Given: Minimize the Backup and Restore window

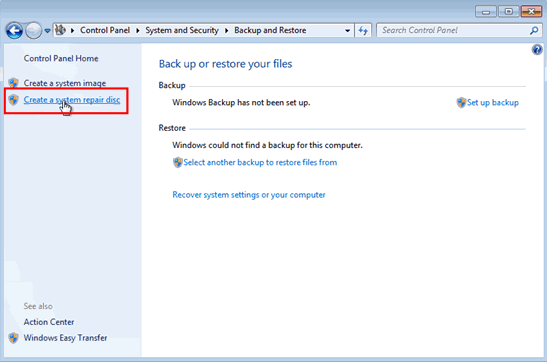Looking at the screenshot, I should [x=486, y=12].
